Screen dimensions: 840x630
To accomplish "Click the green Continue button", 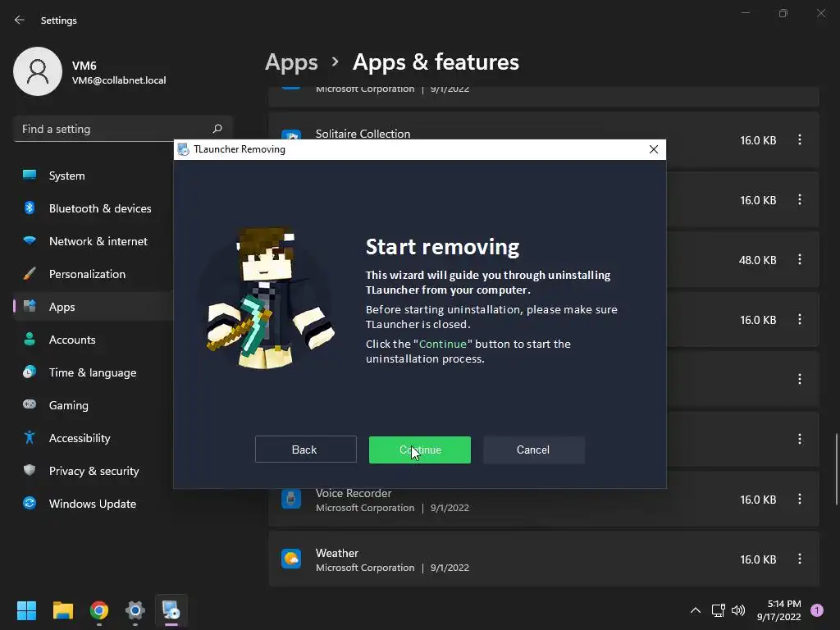I will [x=419, y=450].
